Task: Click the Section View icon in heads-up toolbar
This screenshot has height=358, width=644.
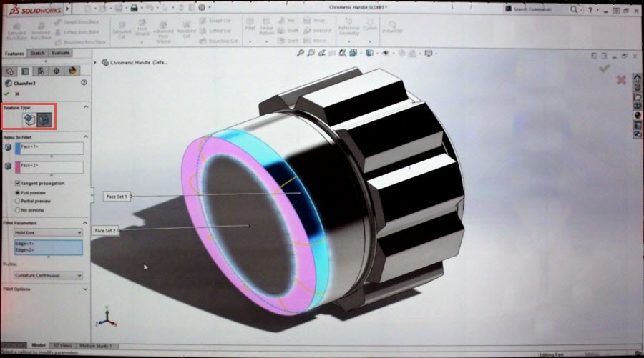Action: pyautogui.click(x=332, y=53)
